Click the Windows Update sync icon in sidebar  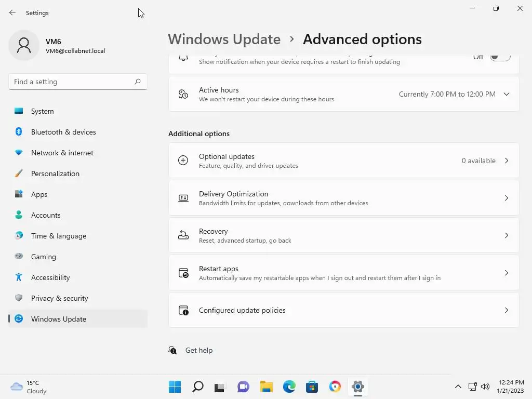[19, 318]
